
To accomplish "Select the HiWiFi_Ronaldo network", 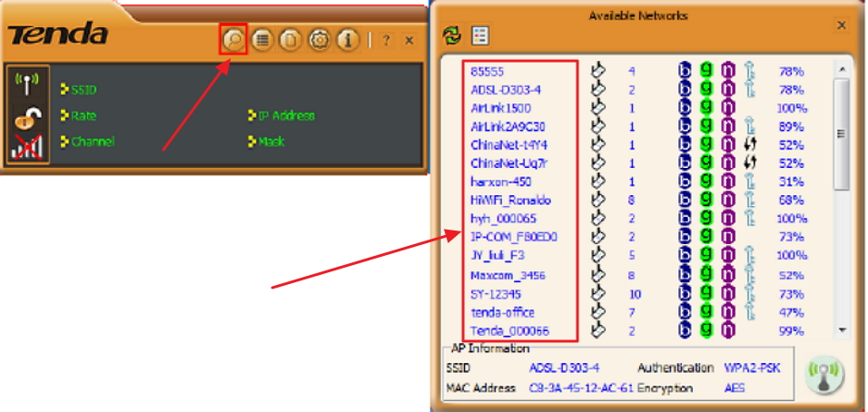I will tap(510, 201).
